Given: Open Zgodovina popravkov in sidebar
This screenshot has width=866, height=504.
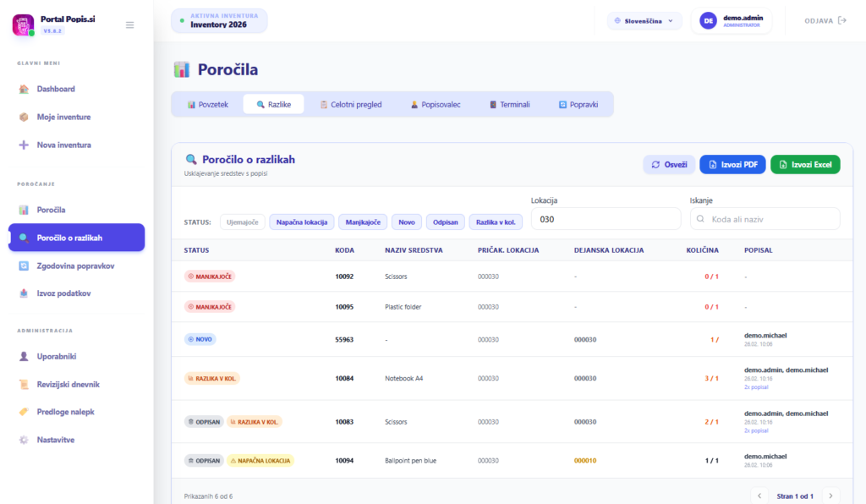Looking at the screenshot, I should (x=75, y=266).
